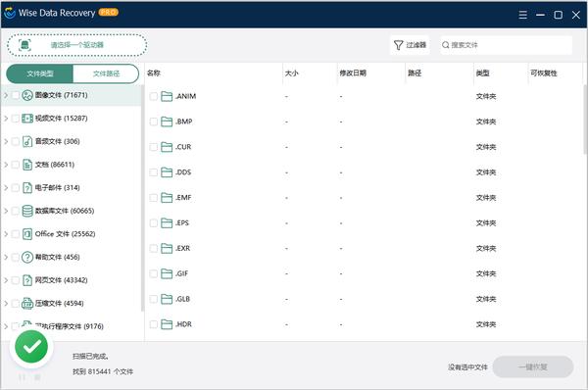
Task: Click the one-click recover button
Action: click(x=532, y=366)
